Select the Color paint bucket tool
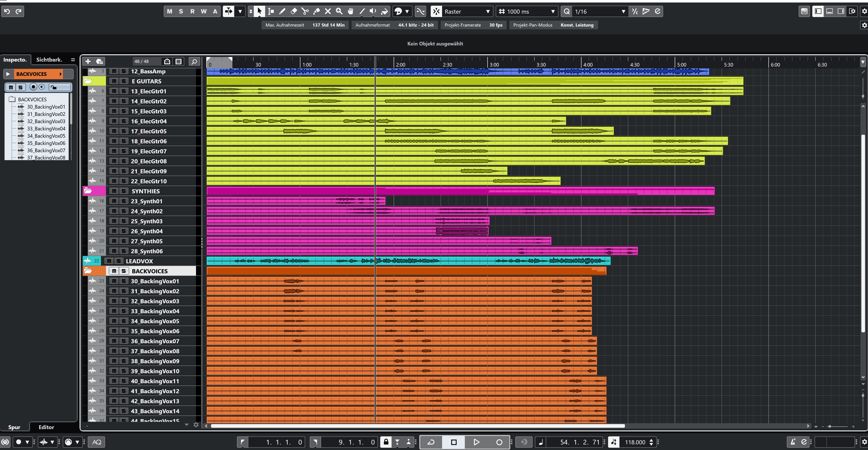The image size is (868, 450). (385, 11)
